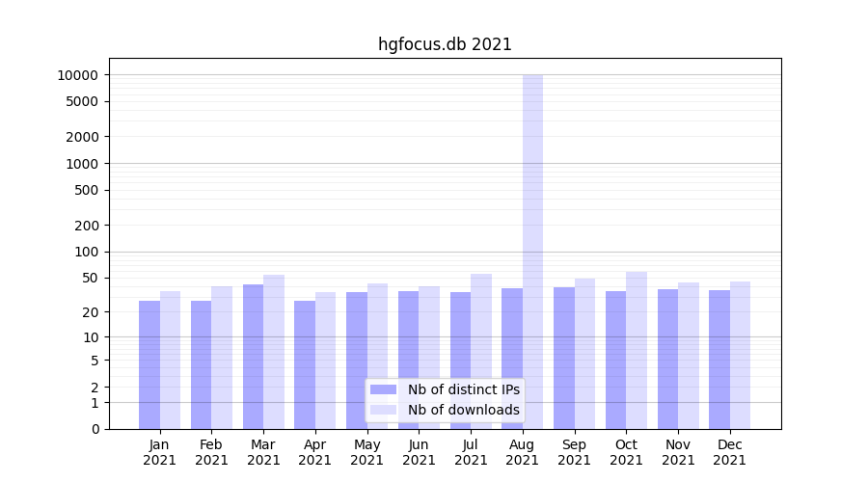This screenshot has height=482, width=868.
Task: Pick the Dec 2021 distinct IPs bar
Action: point(719,359)
